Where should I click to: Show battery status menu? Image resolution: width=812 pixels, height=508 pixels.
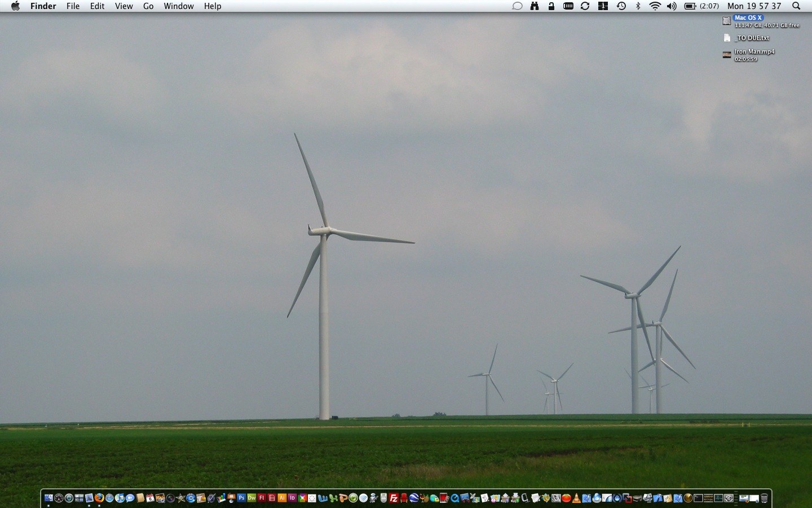coord(690,6)
